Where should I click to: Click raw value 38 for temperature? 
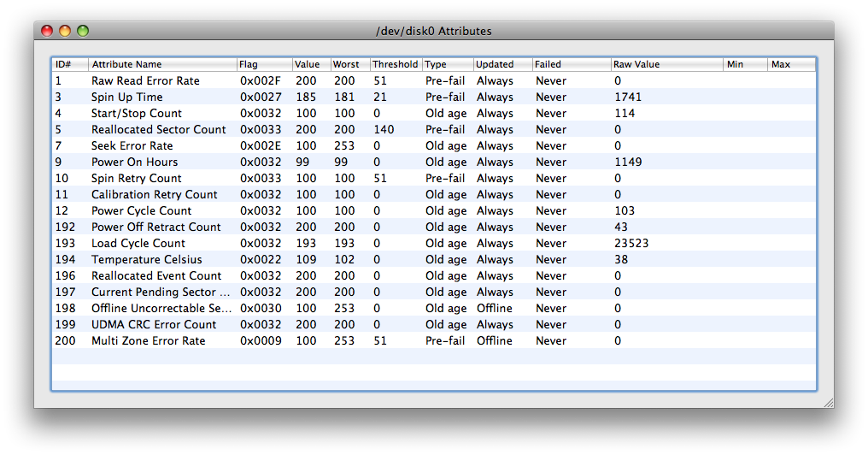click(x=621, y=259)
